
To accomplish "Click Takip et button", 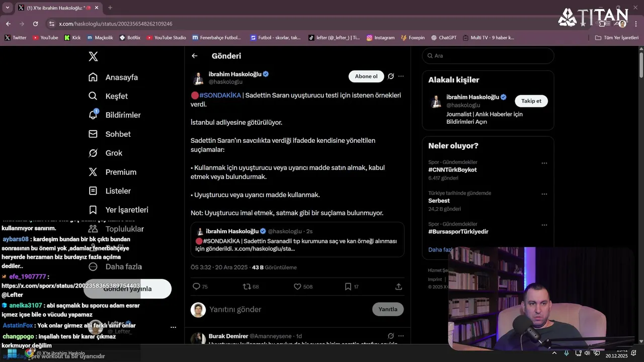I will (x=531, y=101).
